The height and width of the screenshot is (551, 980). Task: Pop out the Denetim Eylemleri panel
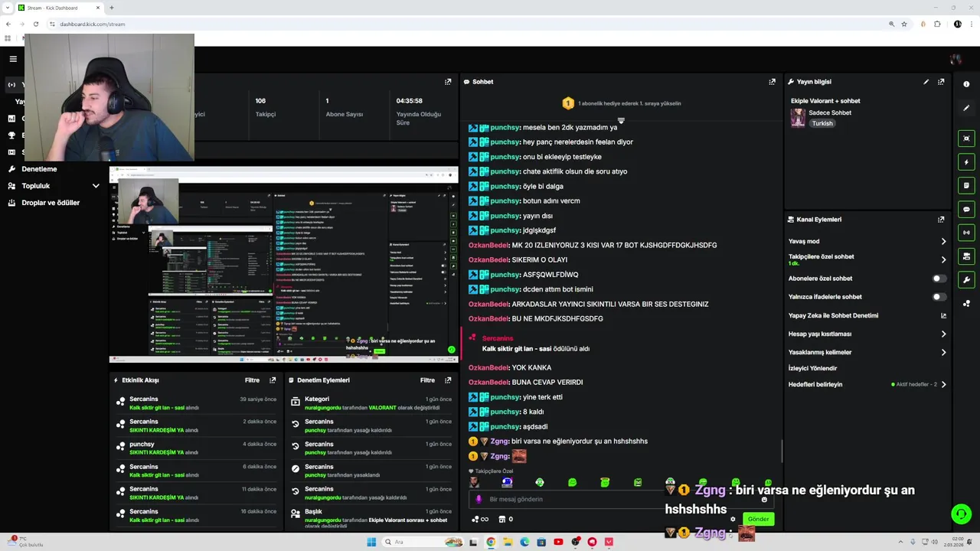tap(448, 380)
